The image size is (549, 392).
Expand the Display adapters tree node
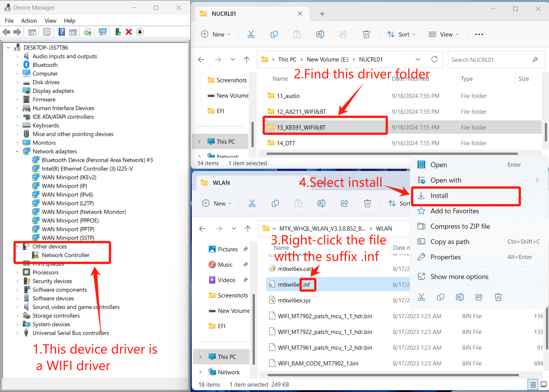17,91
